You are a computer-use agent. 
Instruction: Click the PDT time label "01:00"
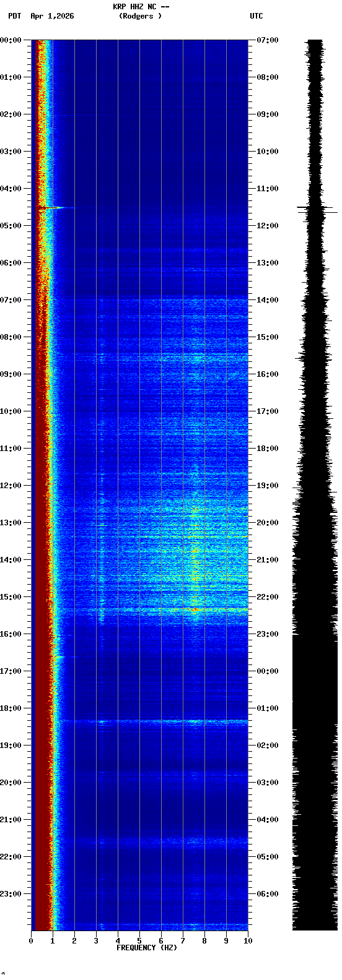(x=11, y=77)
